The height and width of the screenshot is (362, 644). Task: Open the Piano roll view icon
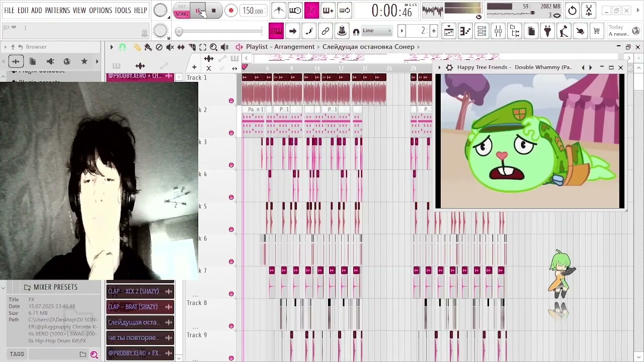coord(465,31)
